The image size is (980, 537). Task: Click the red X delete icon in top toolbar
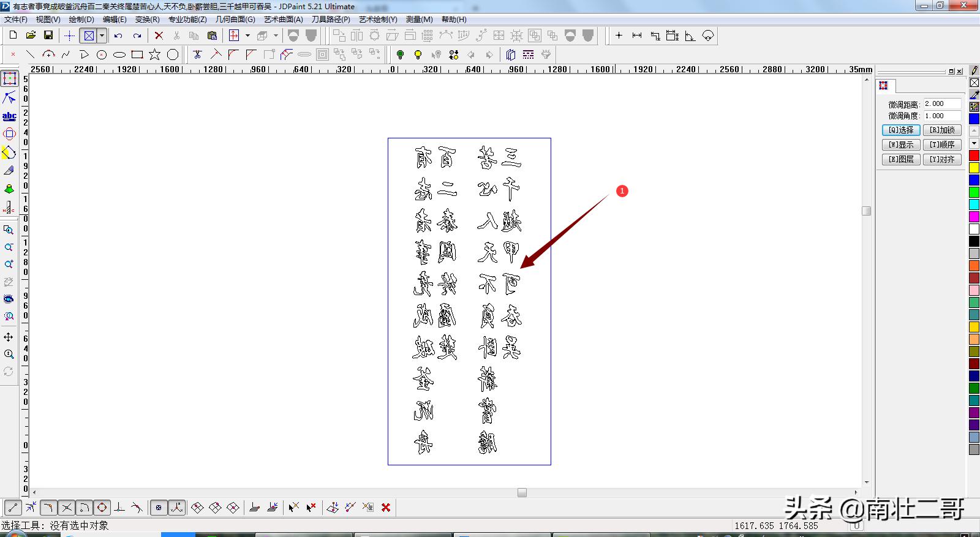click(x=159, y=36)
